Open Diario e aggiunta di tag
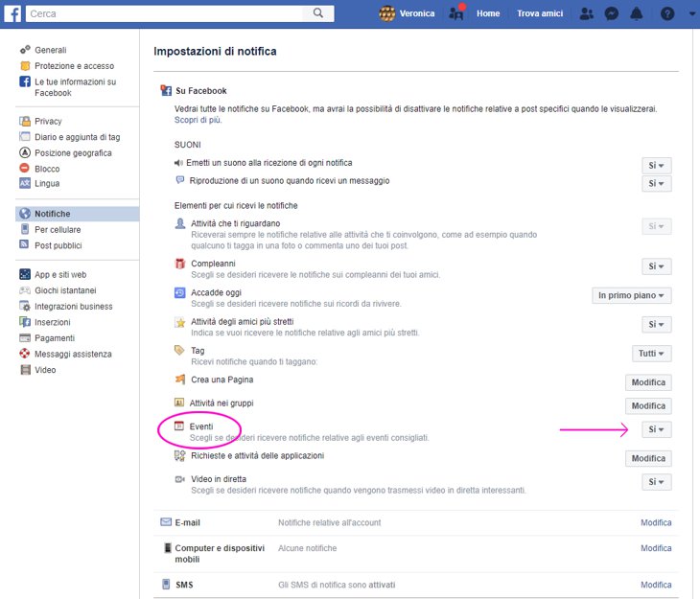This screenshot has width=700, height=599. 78,137
